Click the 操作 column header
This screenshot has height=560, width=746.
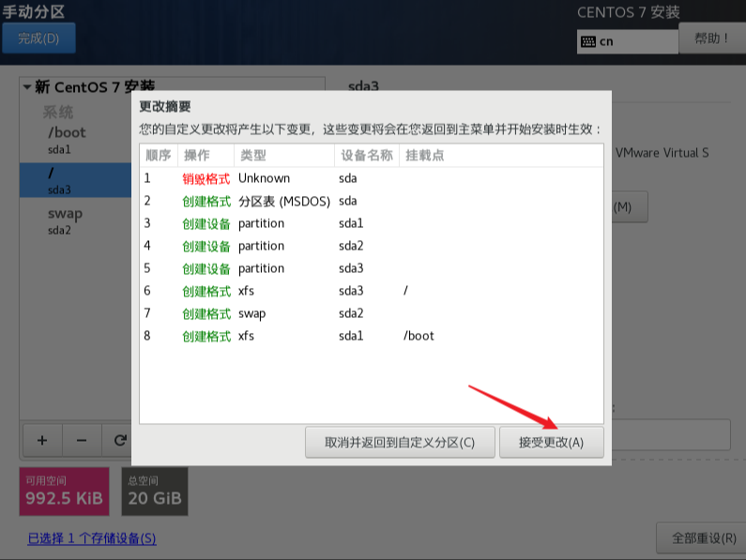pyautogui.click(x=206, y=155)
